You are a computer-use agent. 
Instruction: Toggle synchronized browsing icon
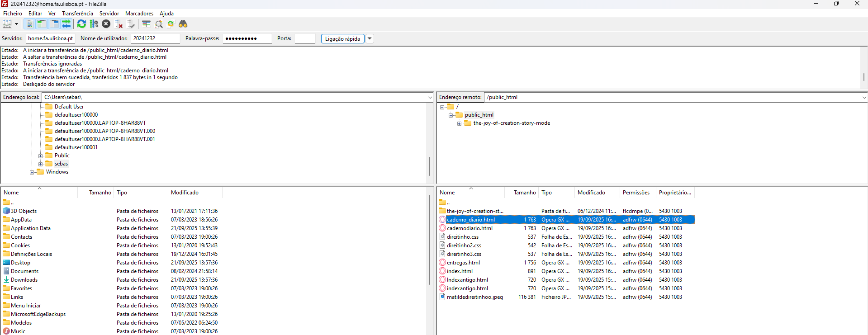[171, 24]
